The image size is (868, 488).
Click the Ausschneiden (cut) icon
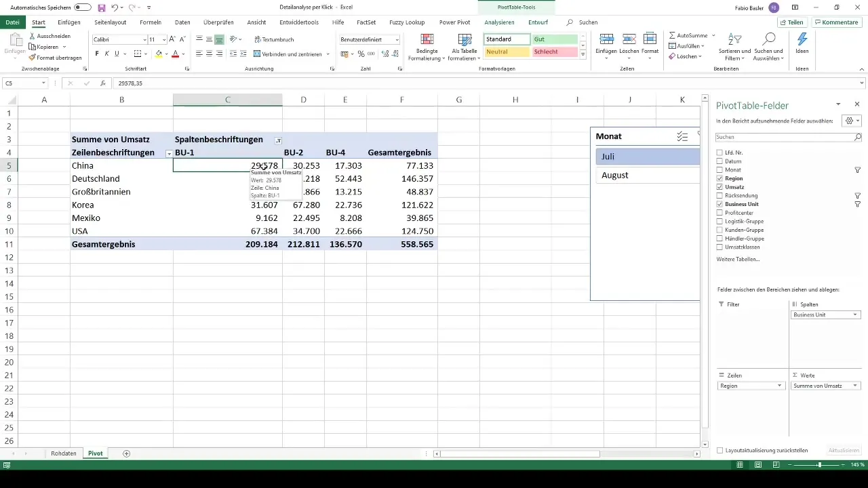coord(32,36)
